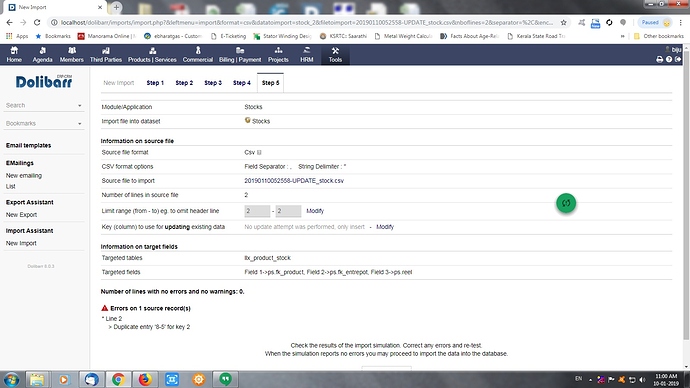This screenshot has height=388, width=690.
Task: Click the New Import browser tab
Action: (x=55, y=7)
